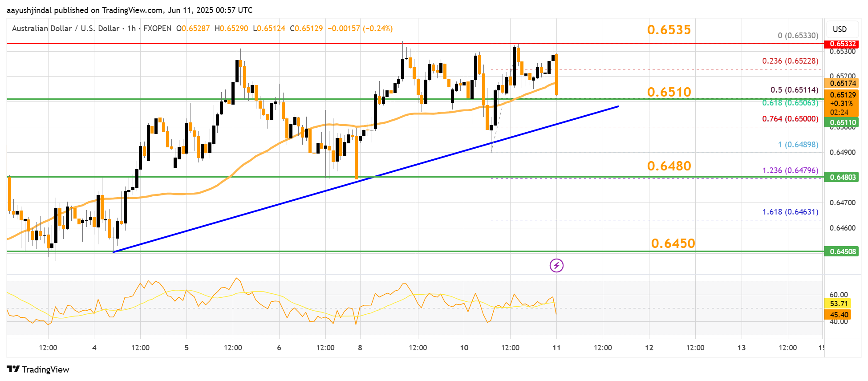Image resolution: width=868 pixels, height=381 pixels.
Task: Click the 0.6450 support annotation
Action: coord(673,243)
